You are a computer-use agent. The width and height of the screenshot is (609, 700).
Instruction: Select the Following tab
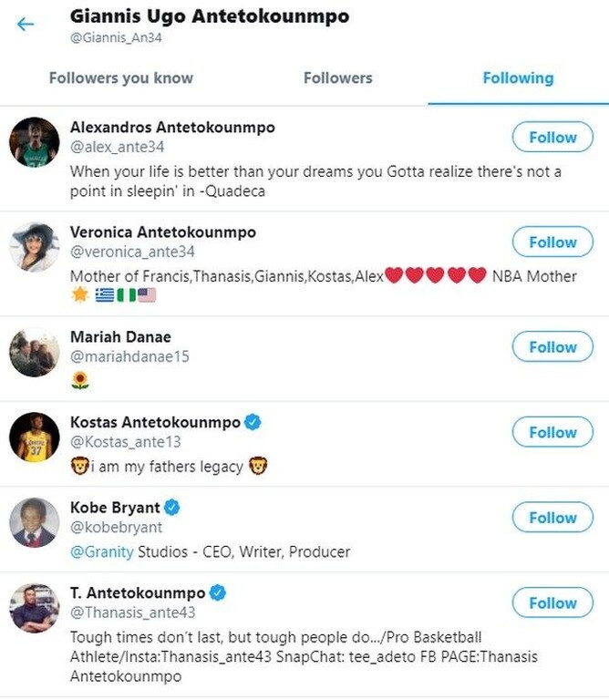click(518, 78)
